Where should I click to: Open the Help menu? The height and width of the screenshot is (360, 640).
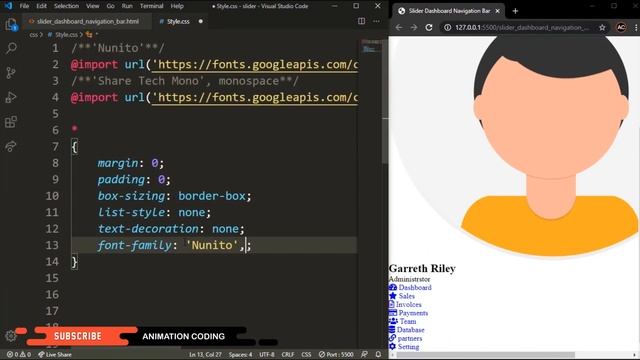[177, 6]
